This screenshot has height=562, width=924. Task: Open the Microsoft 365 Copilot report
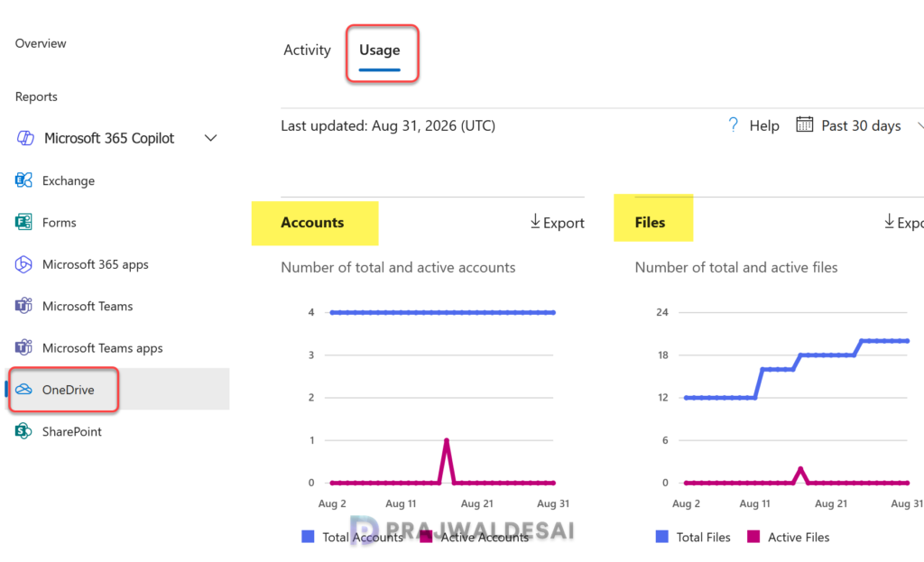109,138
